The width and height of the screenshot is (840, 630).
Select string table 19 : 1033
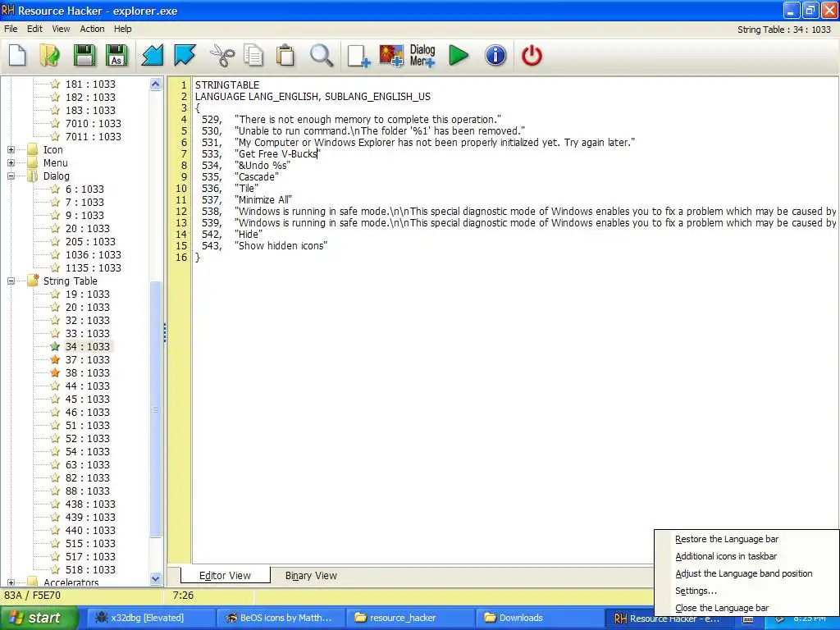[87, 294]
